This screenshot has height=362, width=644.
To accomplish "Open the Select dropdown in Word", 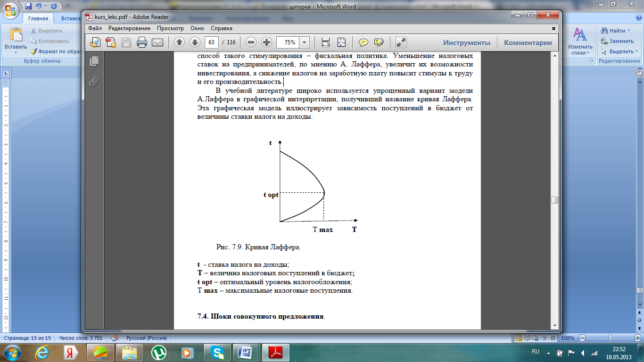I will [636, 51].
